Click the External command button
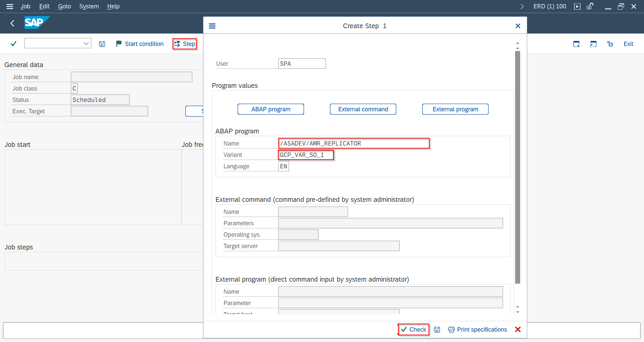 pos(363,109)
